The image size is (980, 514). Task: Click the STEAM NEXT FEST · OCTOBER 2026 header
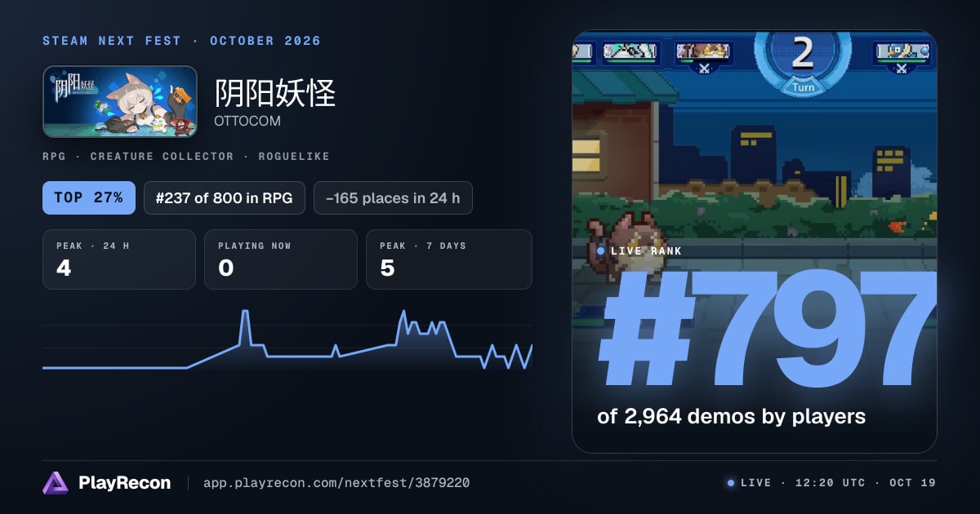coord(181,41)
